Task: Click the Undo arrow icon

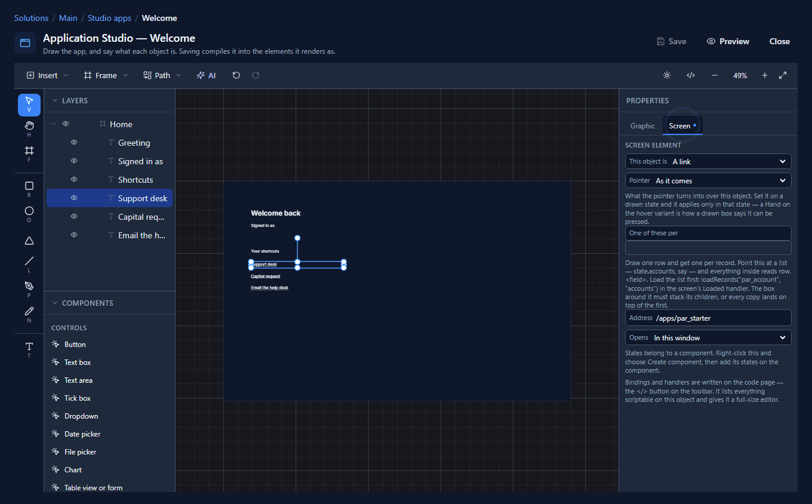Action: click(236, 75)
